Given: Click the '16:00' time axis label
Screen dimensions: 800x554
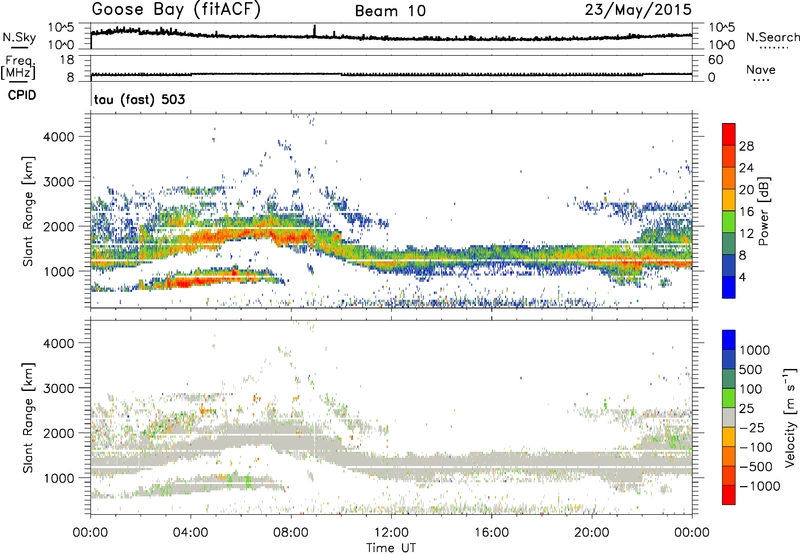Looking at the screenshot, I should 491,533.
